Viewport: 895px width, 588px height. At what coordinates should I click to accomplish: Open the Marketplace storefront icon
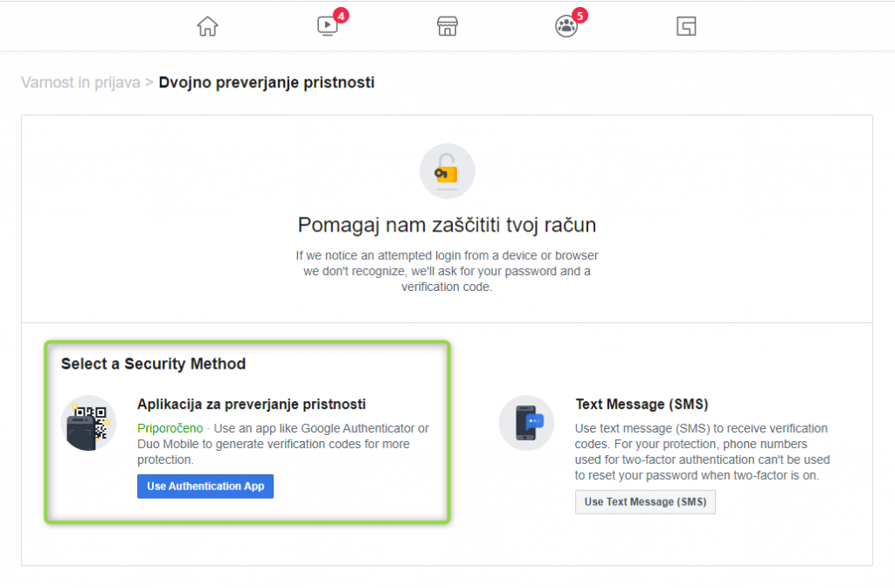coord(447,26)
